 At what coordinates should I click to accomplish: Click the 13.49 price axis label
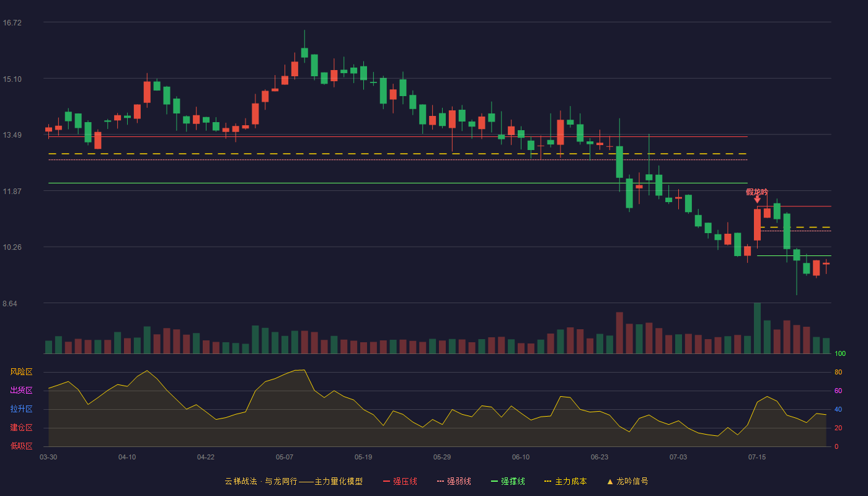pos(12,135)
